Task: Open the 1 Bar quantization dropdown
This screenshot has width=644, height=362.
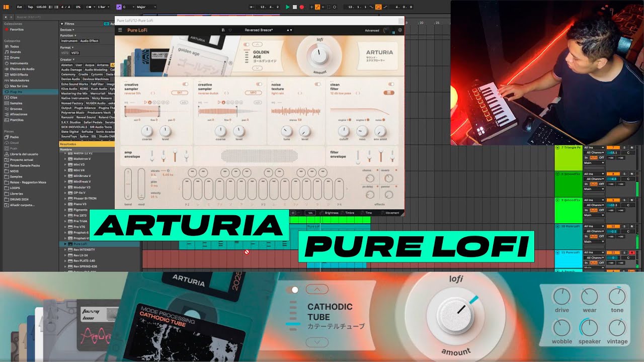Action: click(x=103, y=7)
